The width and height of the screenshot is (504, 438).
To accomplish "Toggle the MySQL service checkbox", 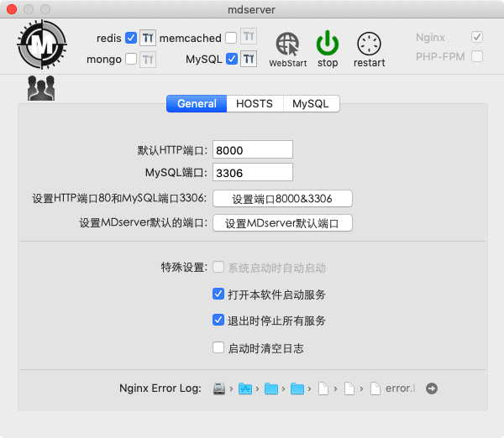I will [232, 59].
